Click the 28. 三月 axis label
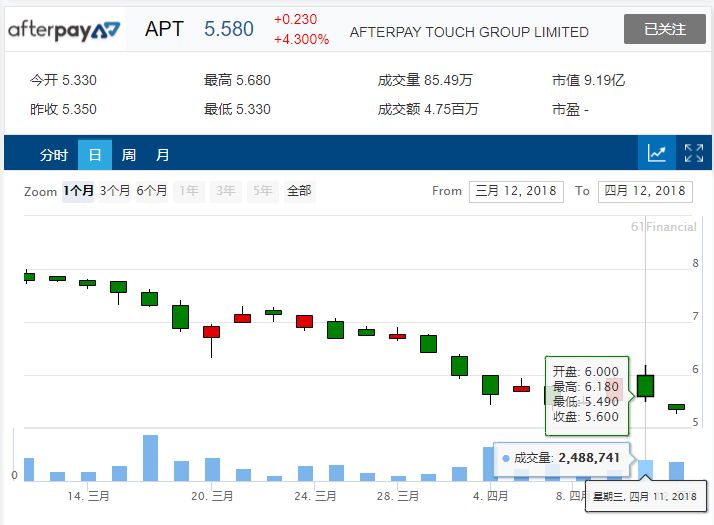The image size is (714, 525). tap(398, 496)
